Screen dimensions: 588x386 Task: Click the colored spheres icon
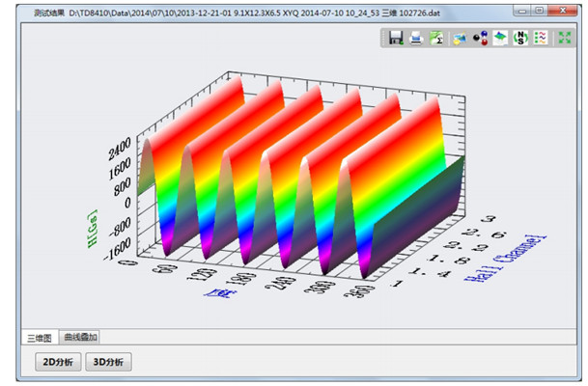479,38
